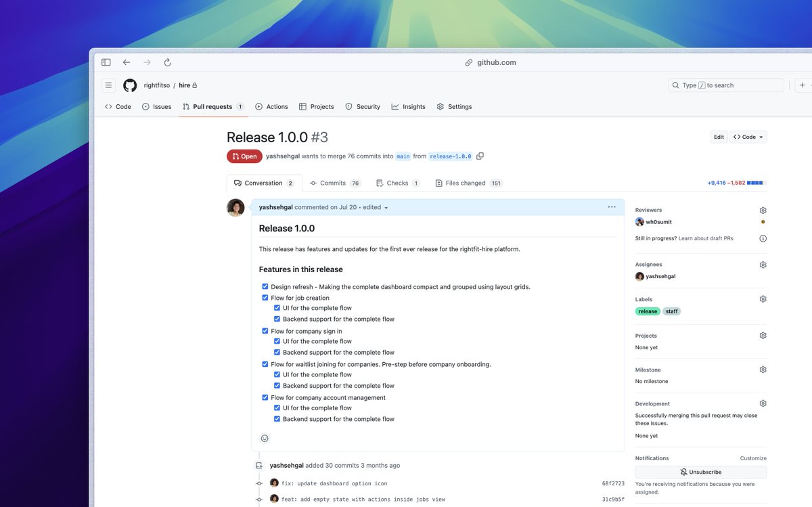
Task: Click wh0sumit reviewer avatar
Action: click(639, 222)
